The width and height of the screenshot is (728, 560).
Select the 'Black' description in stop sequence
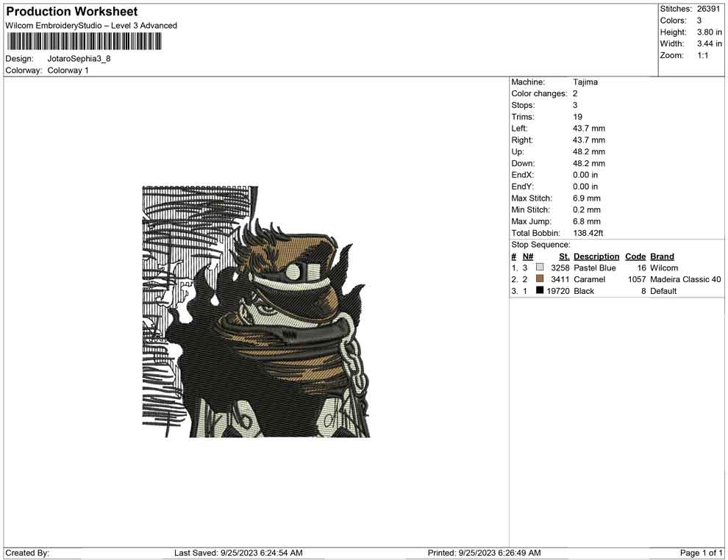[x=584, y=291]
